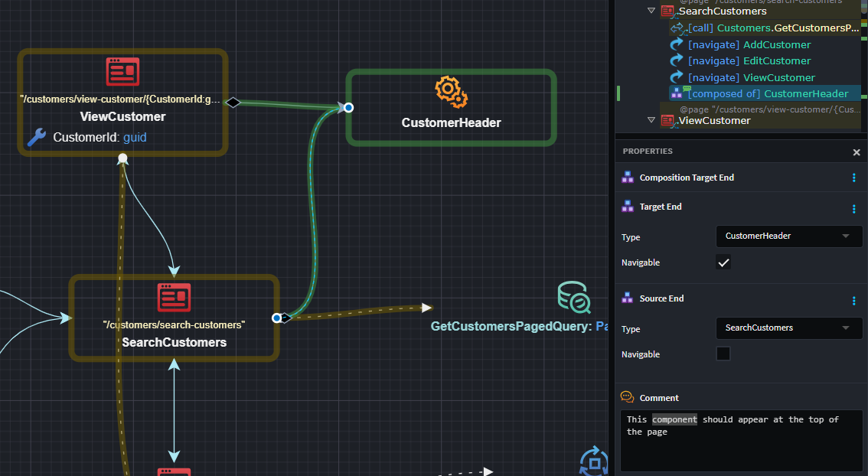Click the SearchCustomers page icon in diagram
868x476 pixels.
click(174, 298)
